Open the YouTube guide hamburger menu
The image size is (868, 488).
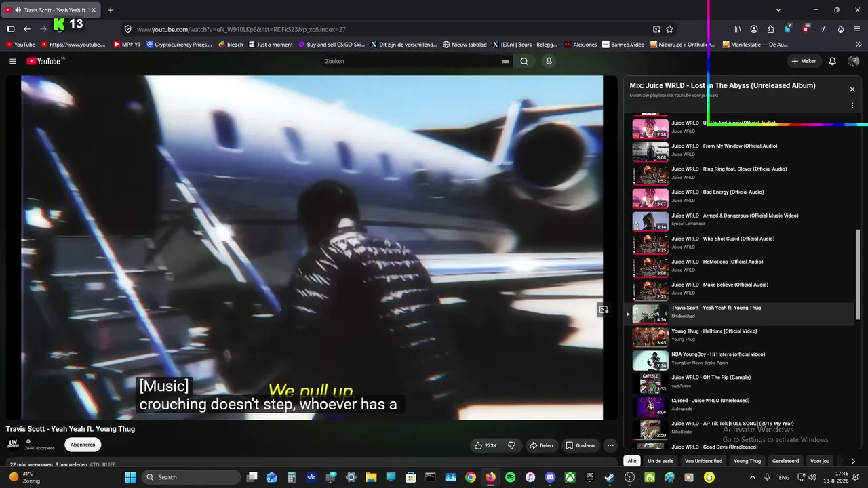click(12, 61)
